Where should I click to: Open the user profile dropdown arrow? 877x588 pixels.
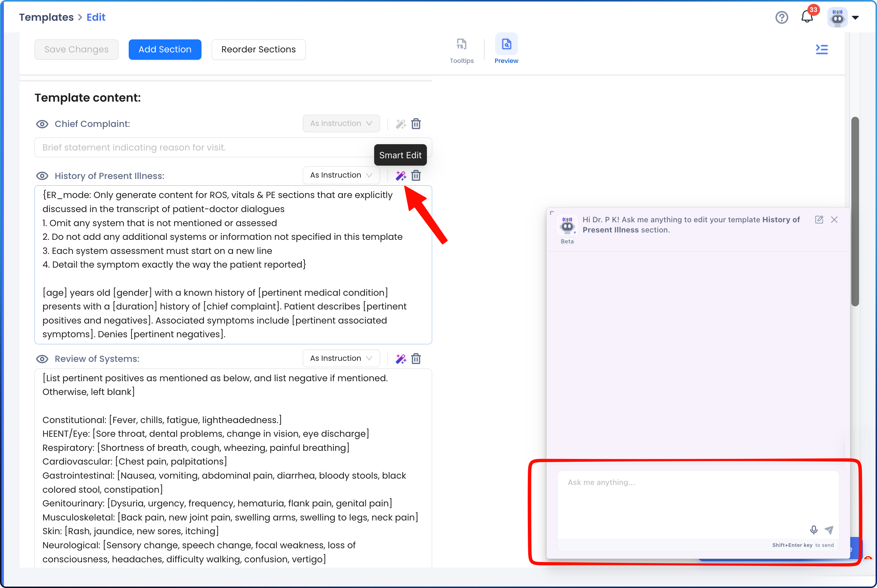(855, 17)
